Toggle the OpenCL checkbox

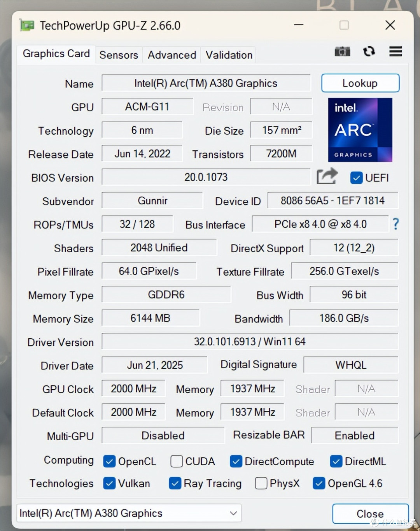[x=109, y=461]
